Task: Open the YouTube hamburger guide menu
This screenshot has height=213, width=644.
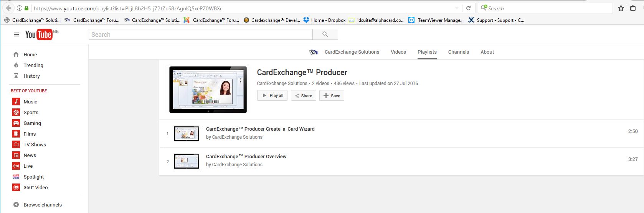Action: click(16, 34)
